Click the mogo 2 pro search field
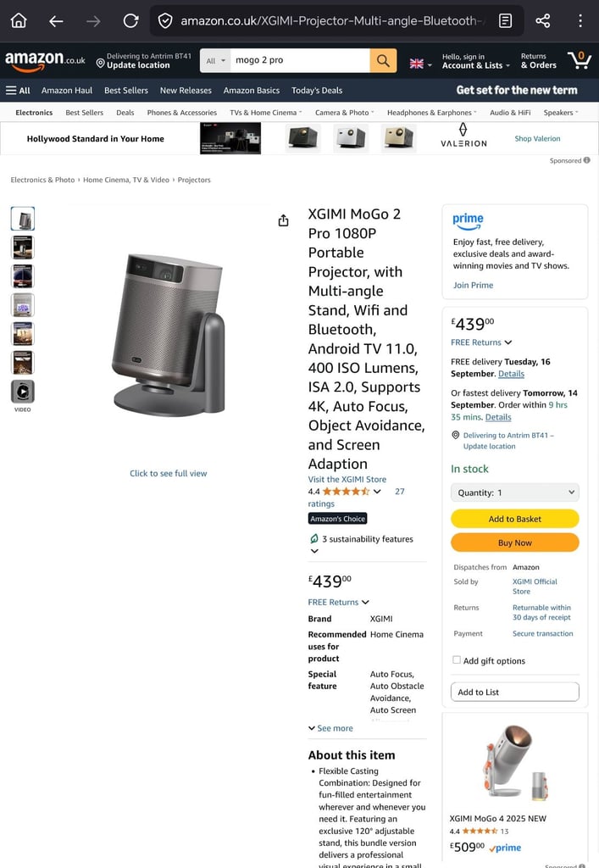This screenshot has height=868, width=599. [x=300, y=60]
